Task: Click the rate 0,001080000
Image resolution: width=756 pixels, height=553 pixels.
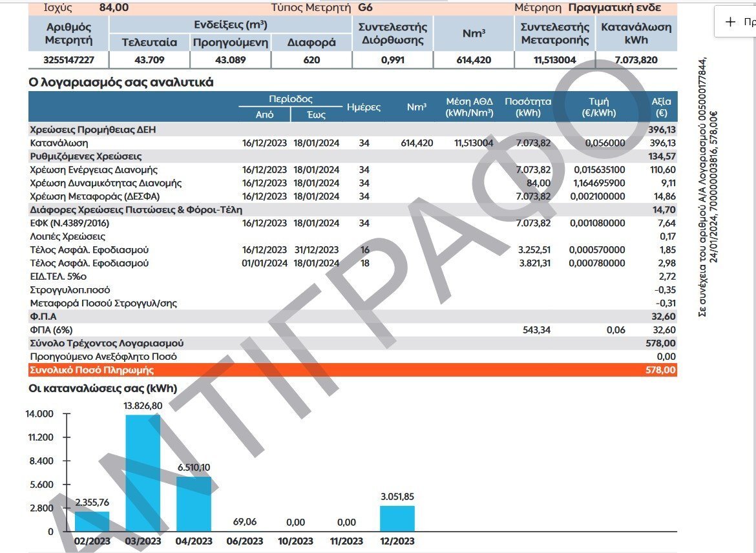Action: [x=598, y=224]
